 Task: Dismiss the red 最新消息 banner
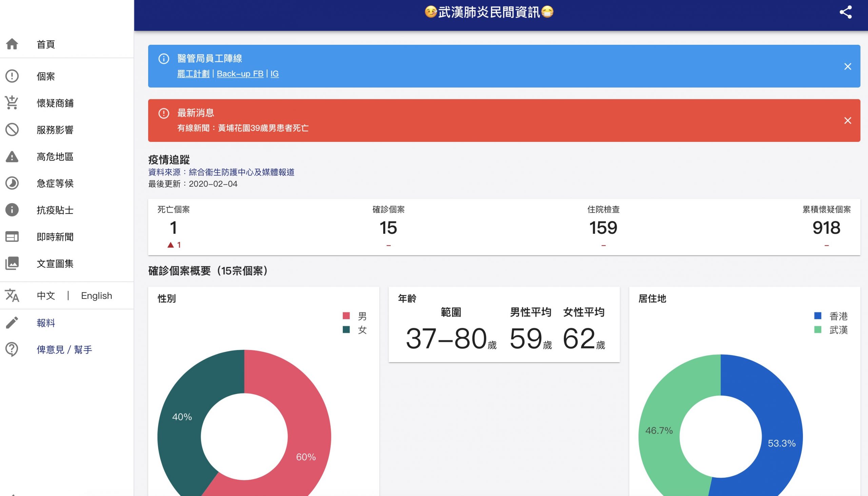coord(848,120)
